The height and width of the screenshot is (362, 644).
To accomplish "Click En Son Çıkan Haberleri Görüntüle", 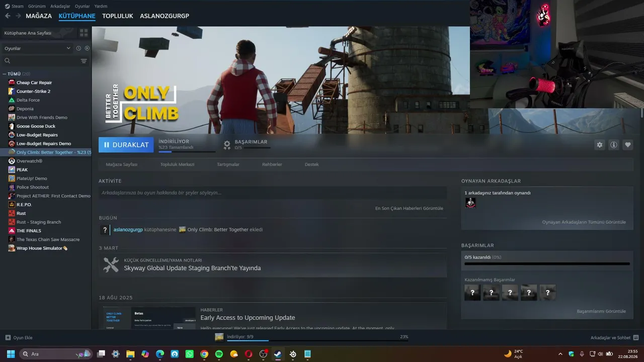I will point(409,208).
